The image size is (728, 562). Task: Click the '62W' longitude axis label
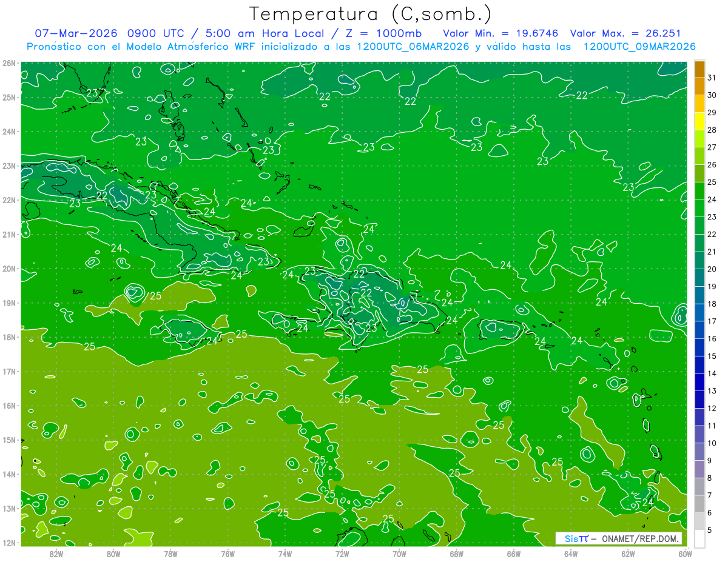coord(628,553)
